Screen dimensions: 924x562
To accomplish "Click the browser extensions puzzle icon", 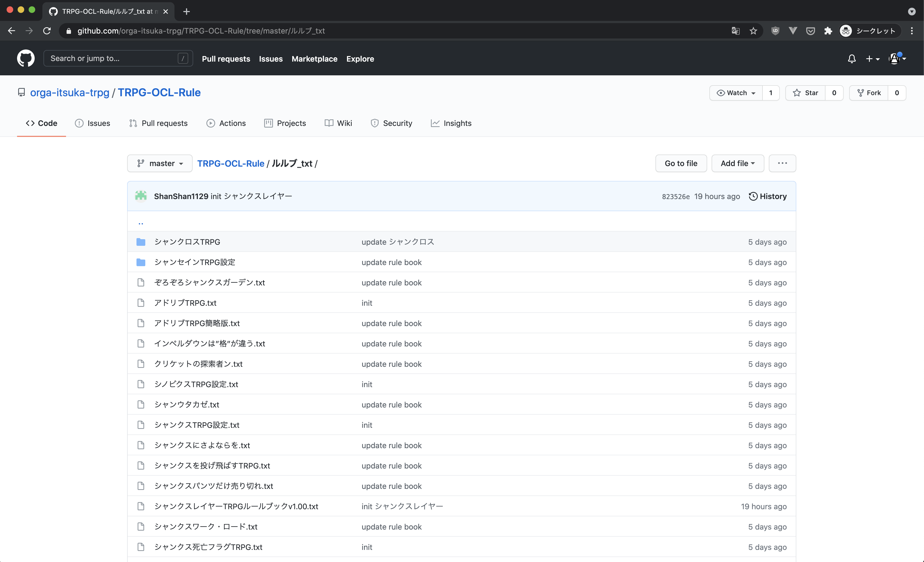I will [828, 31].
